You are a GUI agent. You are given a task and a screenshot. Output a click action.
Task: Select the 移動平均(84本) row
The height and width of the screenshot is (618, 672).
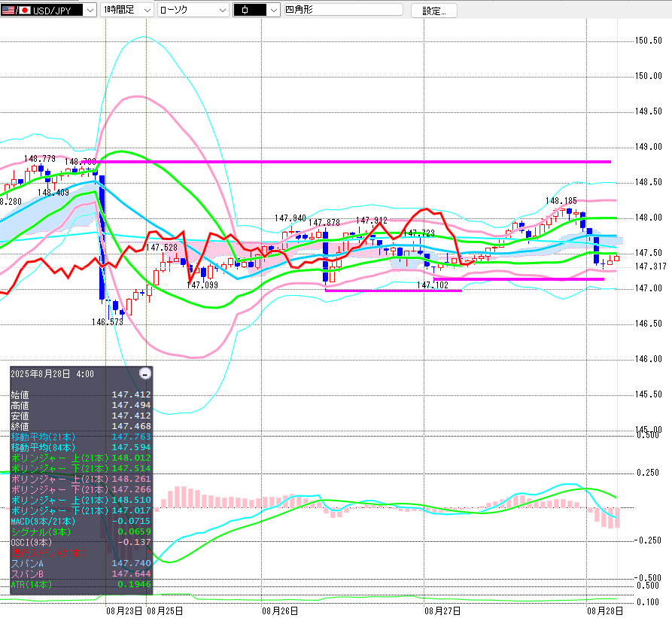[x=81, y=447]
